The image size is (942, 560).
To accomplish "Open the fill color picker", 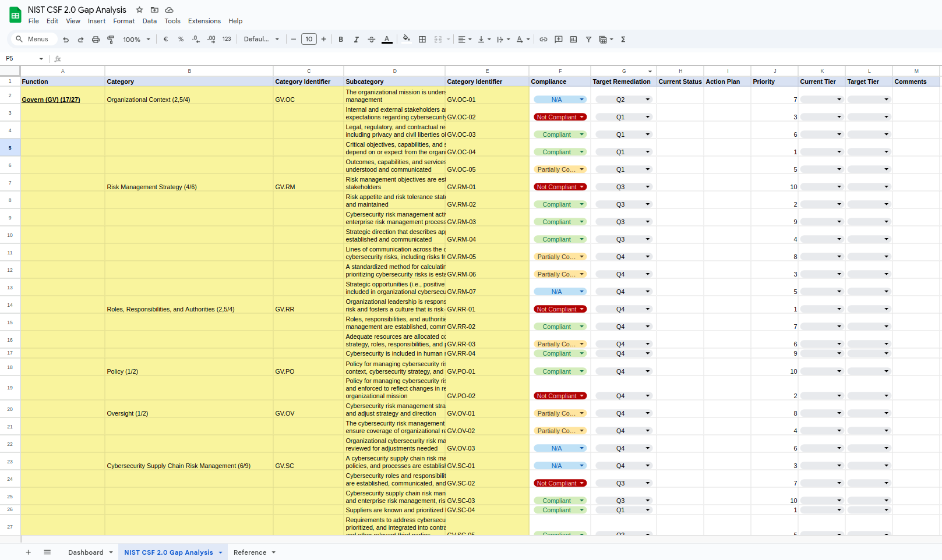I will (x=407, y=40).
